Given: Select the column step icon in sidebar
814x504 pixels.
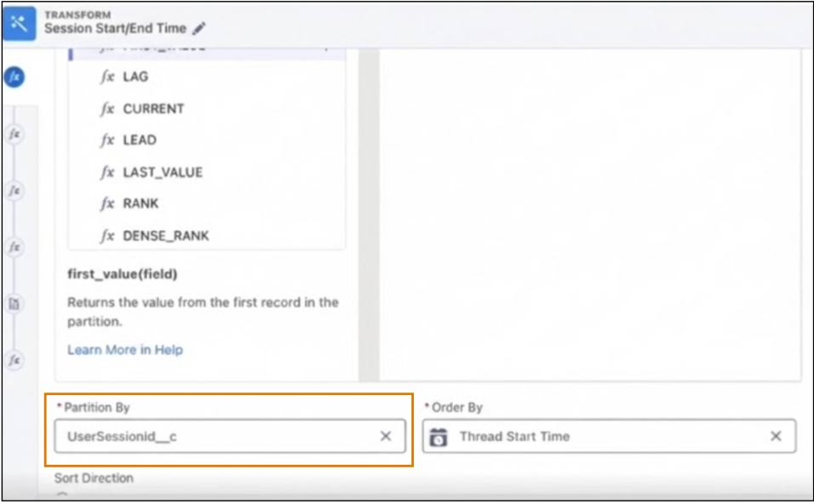Looking at the screenshot, I should point(14,304).
